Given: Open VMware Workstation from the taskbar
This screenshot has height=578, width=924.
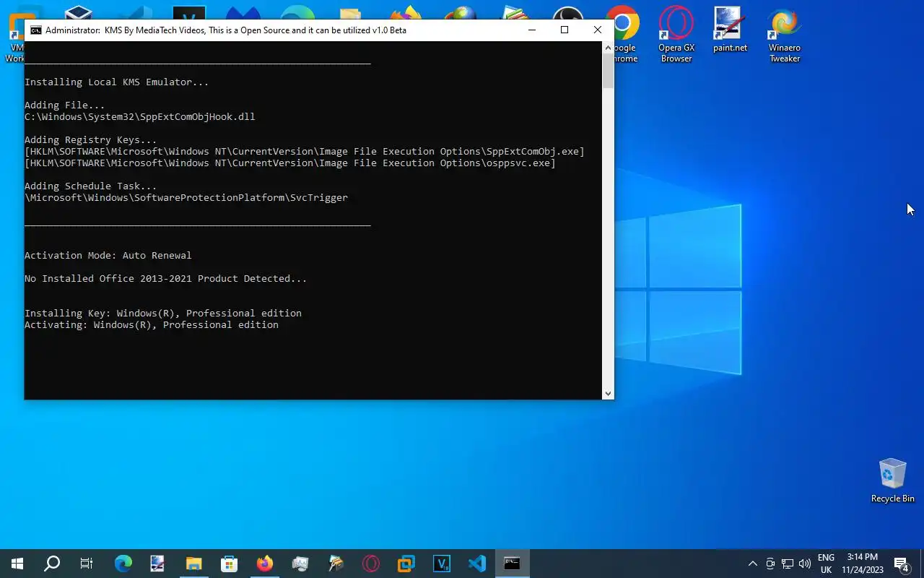Looking at the screenshot, I should [x=406, y=564].
